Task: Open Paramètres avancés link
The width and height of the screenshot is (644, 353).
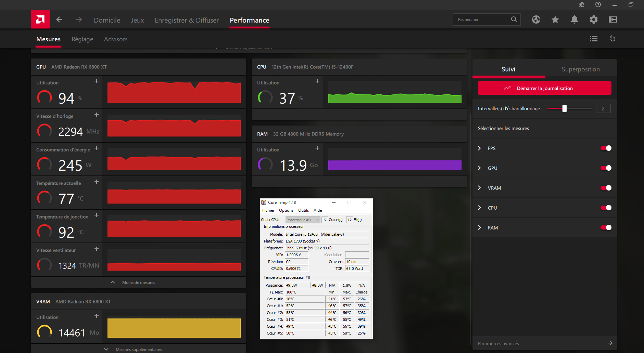Action: point(498,343)
